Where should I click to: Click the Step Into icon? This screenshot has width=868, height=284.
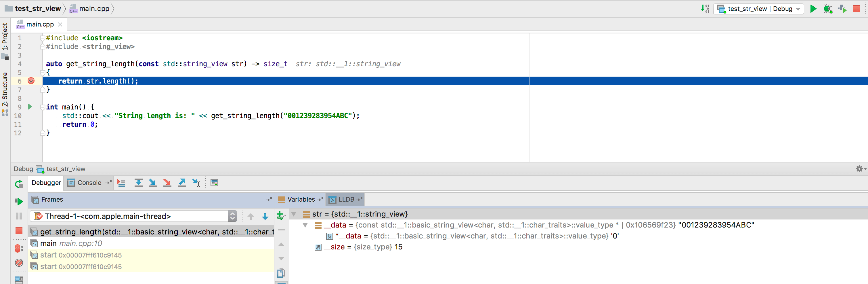pyautogui.click(x=153, y=183)
